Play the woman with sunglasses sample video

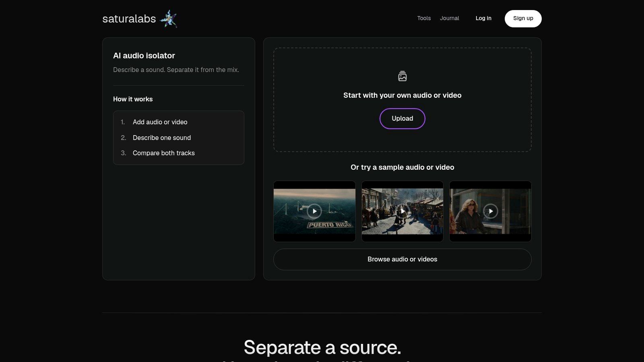pyautogui.click(x=490, y=211)
